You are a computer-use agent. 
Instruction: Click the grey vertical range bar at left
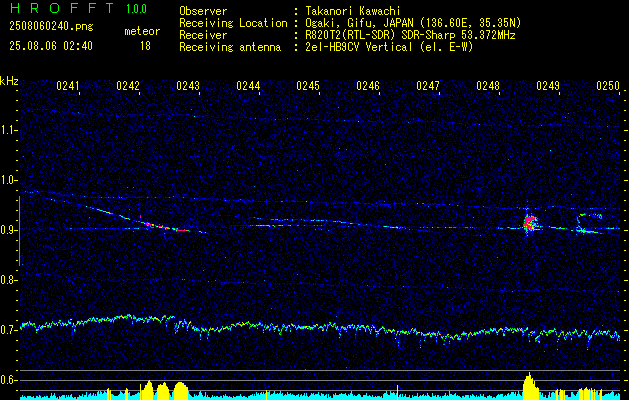(x=20, y=231)
